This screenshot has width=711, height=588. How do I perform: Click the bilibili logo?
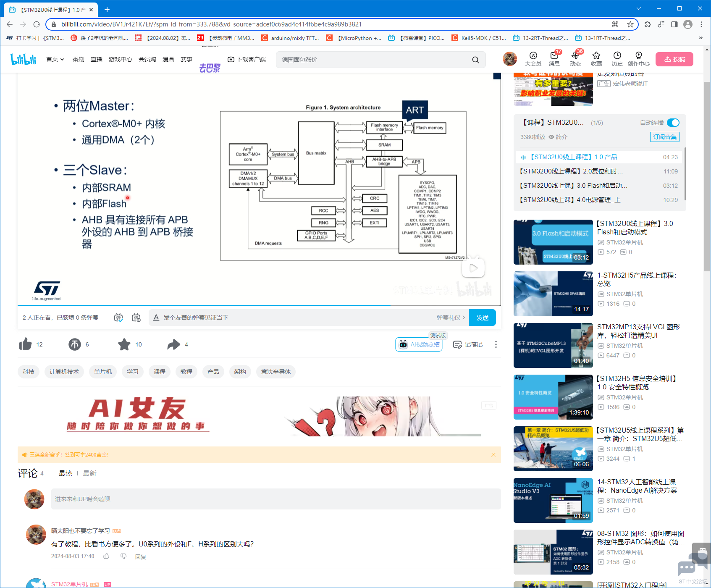coord(23,59)
